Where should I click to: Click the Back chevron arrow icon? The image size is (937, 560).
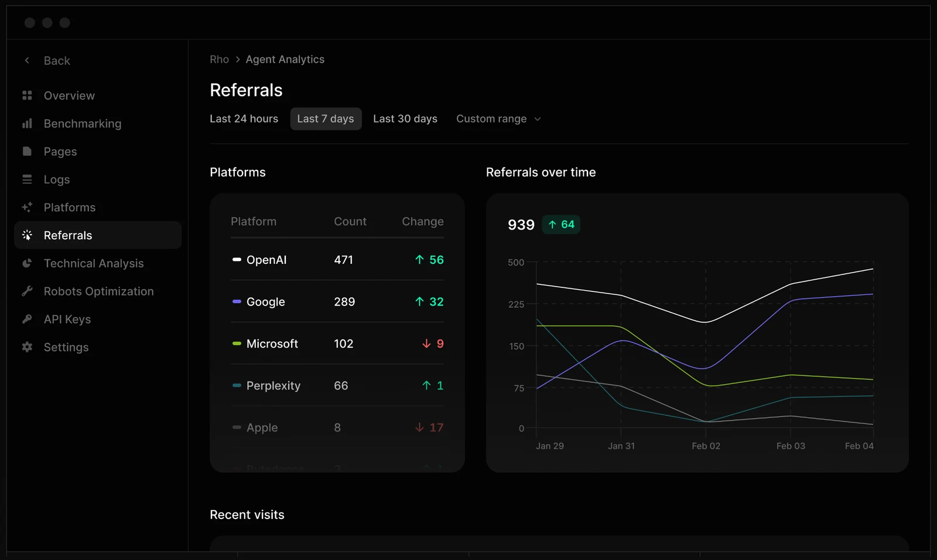[27, 60]
